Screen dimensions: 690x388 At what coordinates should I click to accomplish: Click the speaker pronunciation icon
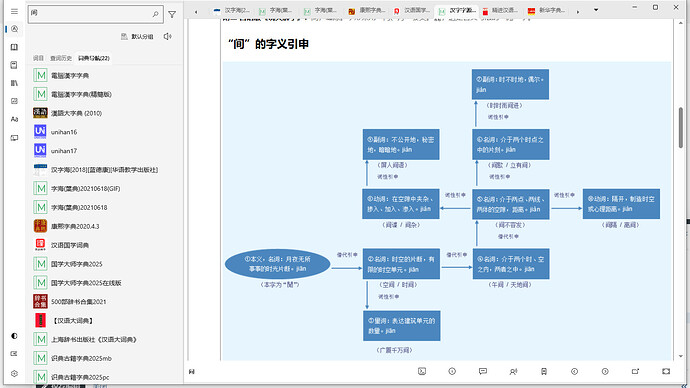click(167, 37)
